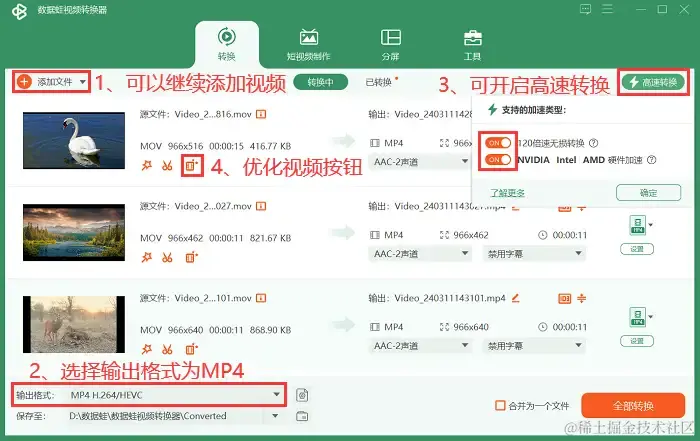
Task: Expand the save location path dropdown
Action: (x=275, y=416)
